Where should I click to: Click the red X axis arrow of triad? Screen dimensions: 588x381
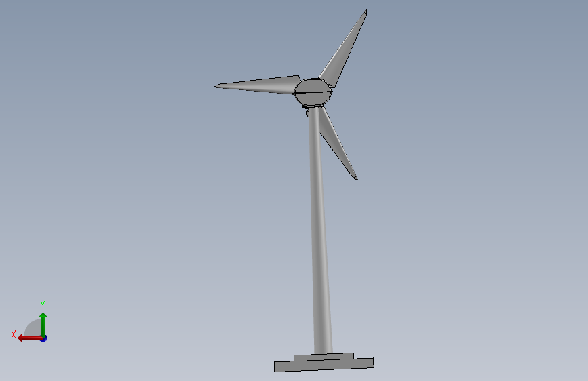(x=30, y=338)
